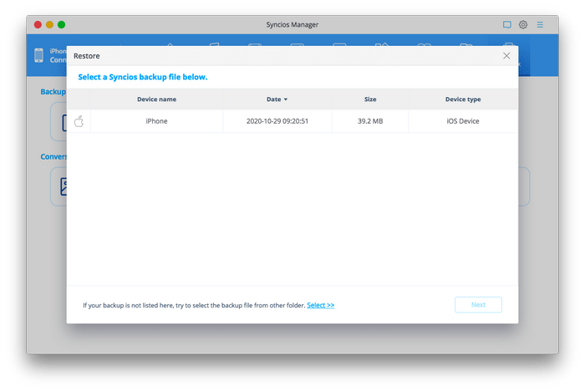Screen dimensions: 585x392
Task: Sort backups by Date column arrow
Action: [x=286, y=99]
